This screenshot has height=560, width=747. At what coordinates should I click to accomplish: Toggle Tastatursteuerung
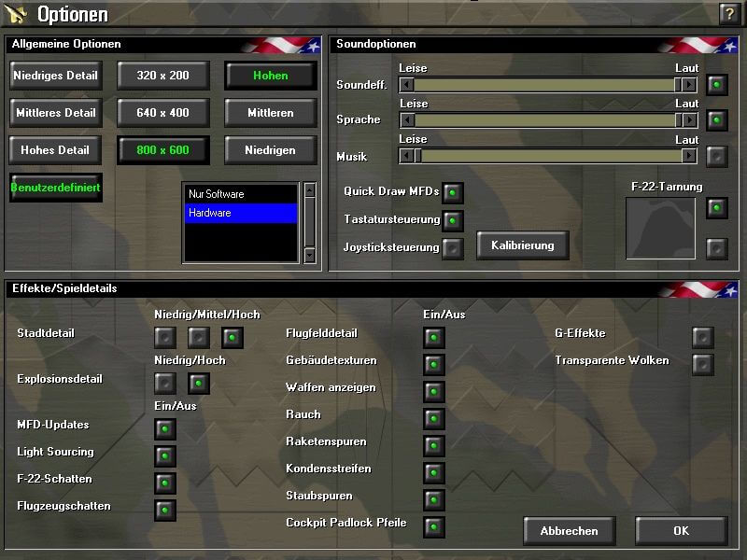click(x=453, y=221)
